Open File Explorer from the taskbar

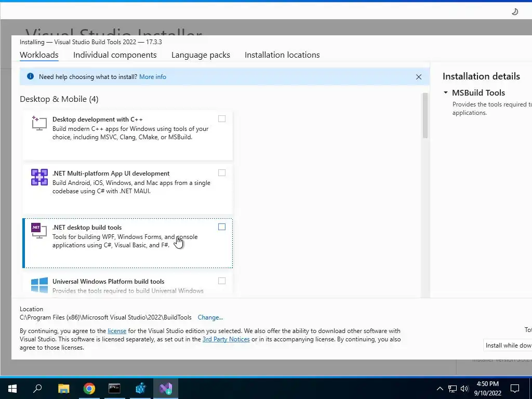coord(63,388)
